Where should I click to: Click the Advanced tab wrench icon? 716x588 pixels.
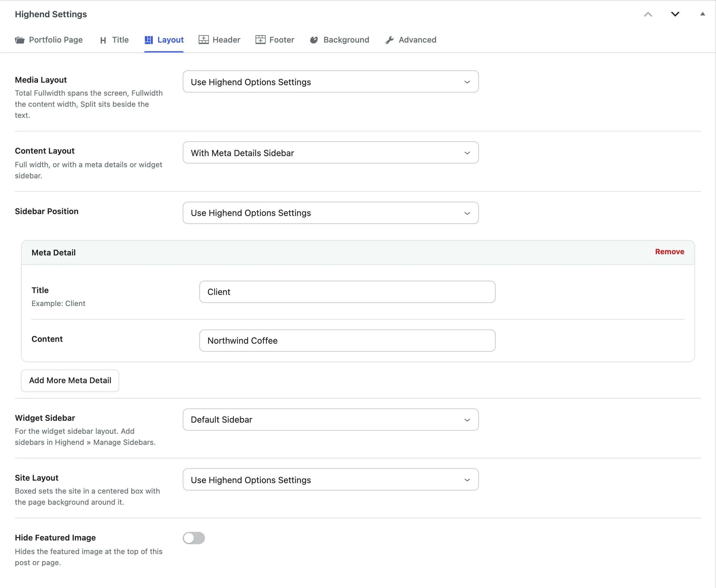point(390,40)
